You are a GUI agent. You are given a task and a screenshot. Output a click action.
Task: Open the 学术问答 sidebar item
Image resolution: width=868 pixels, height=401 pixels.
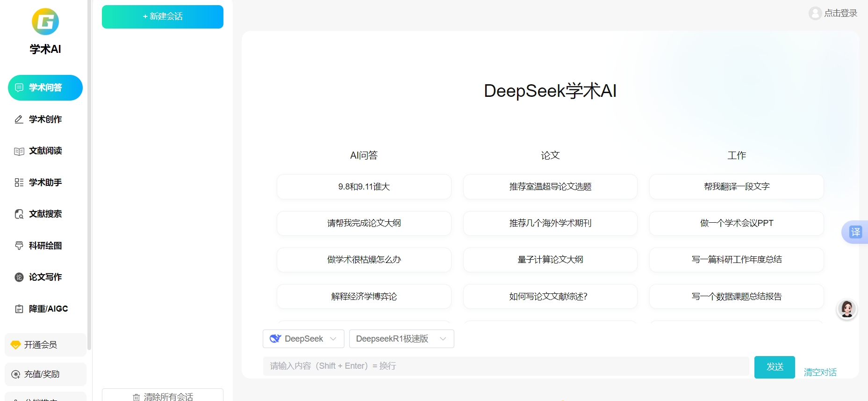(x=45, y=87)
